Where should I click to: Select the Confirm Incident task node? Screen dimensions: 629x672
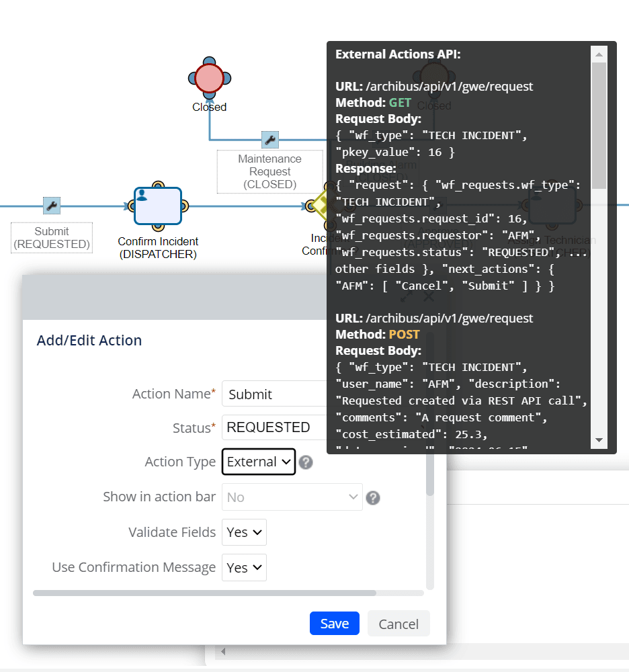click(x=158, y=206)
